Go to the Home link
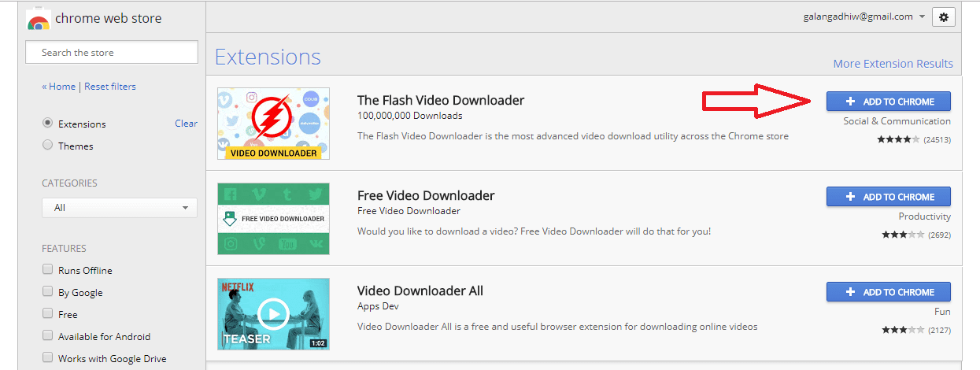980x370 pixels. click(59, 87)
